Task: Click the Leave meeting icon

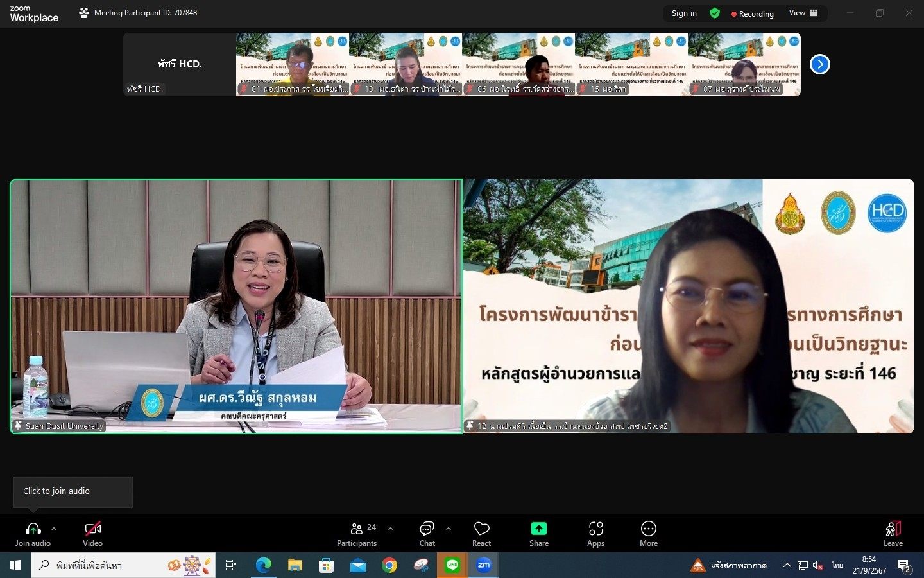Action: (x=893, y=529)
